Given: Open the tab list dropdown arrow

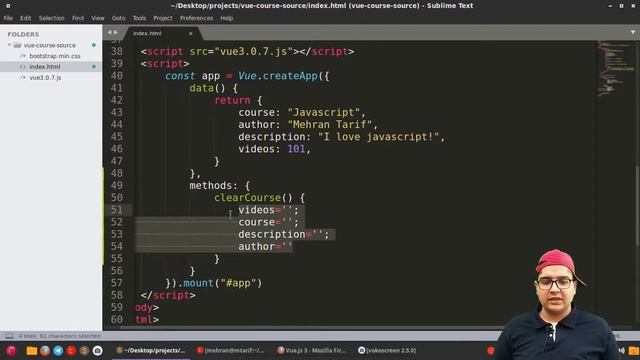Looking at the screenshot, I should (633, 32).
